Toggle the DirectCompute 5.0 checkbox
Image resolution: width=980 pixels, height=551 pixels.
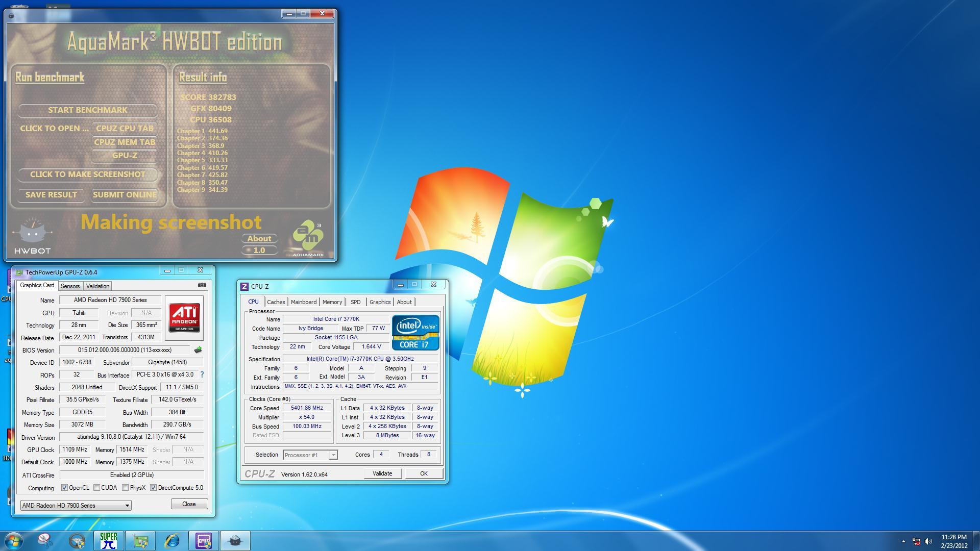(153, 488)
